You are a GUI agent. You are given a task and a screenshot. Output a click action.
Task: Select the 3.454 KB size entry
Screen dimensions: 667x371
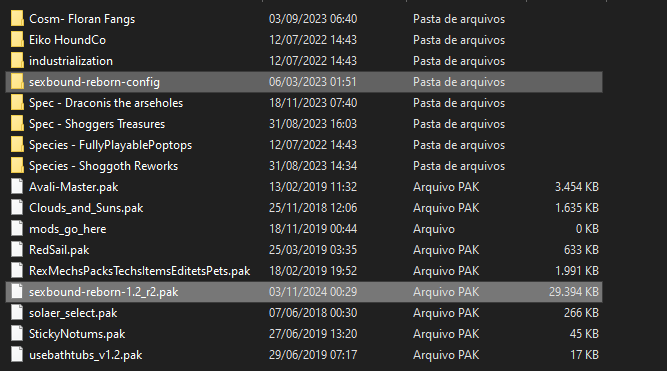[576, 187]
